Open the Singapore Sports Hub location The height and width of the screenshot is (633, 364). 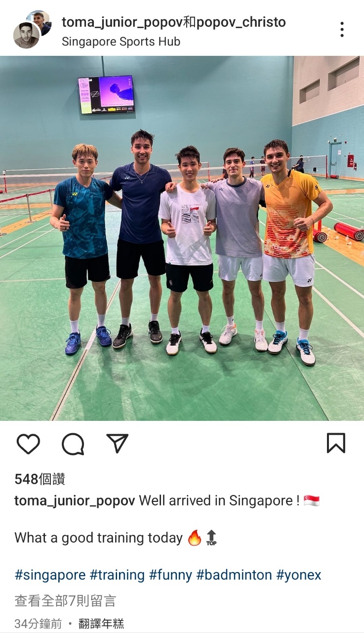(x=121, y=42)
